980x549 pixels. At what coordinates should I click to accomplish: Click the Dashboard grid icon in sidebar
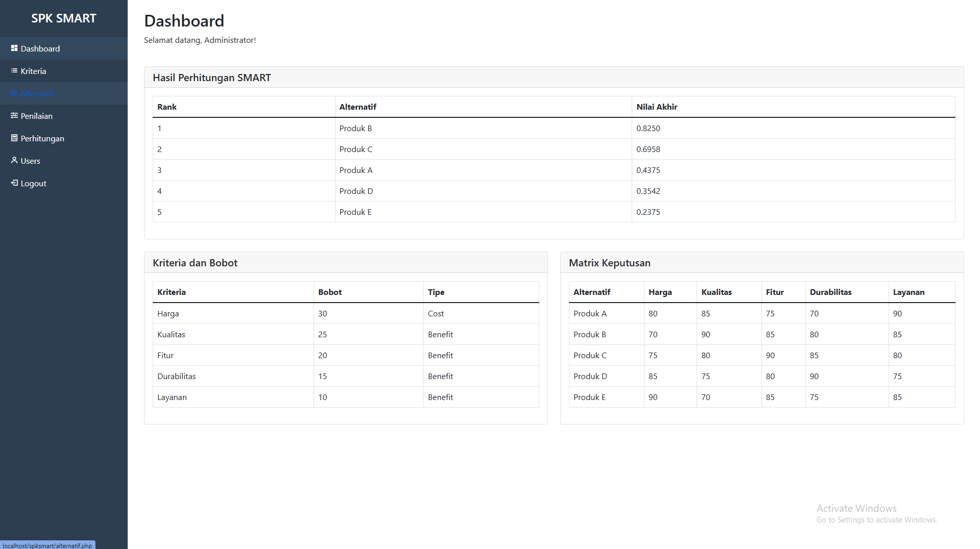tap(14, 48)
